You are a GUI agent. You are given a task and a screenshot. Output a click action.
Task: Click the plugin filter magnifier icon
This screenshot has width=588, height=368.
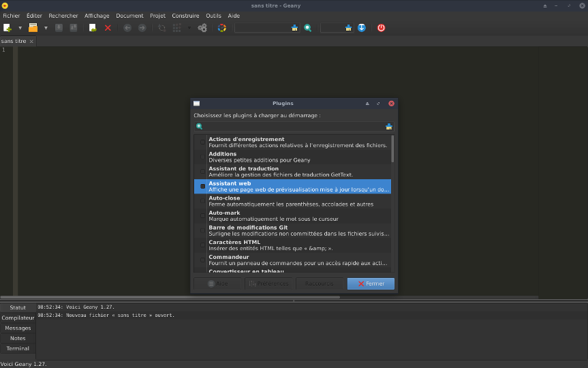pyautogui.click(x=199, y=127)
